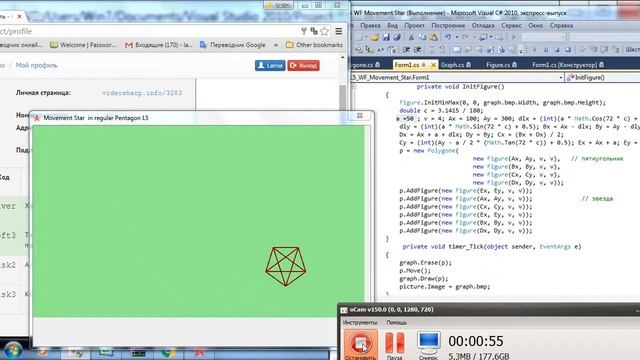Image resolution: width=640 pixels, height=360 pixels.
Task: Click red Выход logout button
Action: point(303,65)
